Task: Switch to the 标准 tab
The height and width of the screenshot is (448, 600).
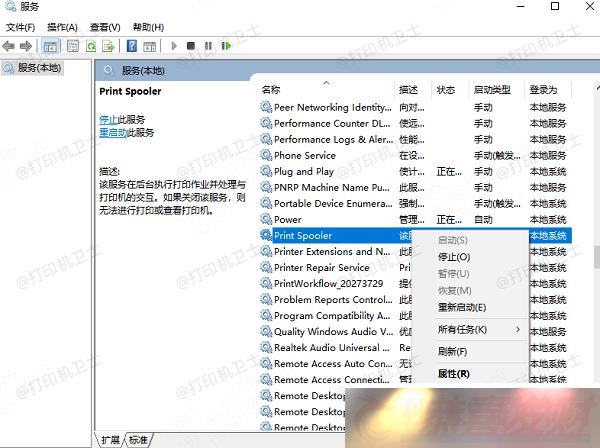Action: pos(138,440)
